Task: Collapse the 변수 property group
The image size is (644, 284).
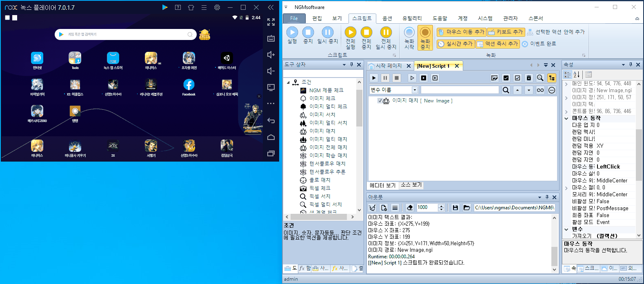Action: point(566,229)
